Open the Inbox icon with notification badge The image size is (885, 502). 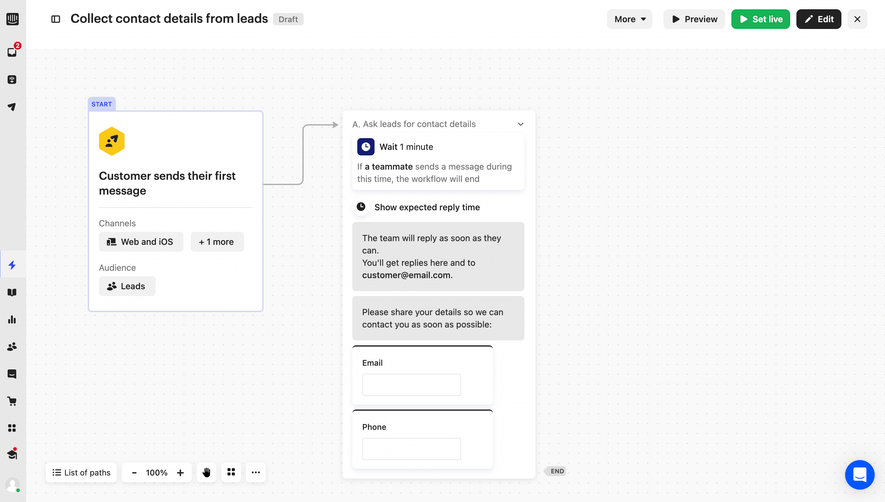pyautogui.click(x=12, y=51)
